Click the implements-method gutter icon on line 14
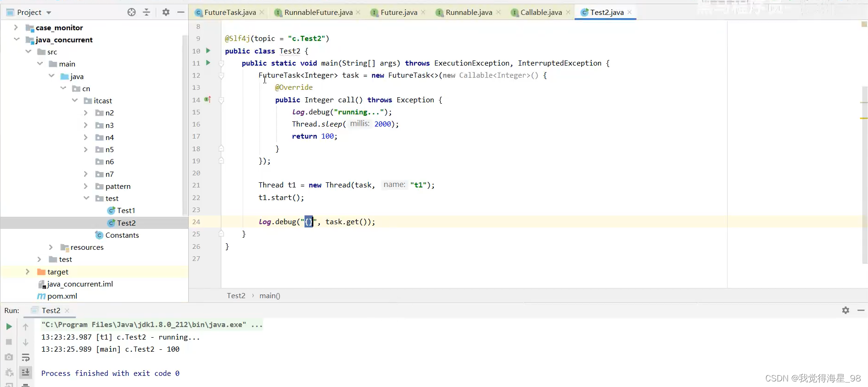This screenshot has height=387, width=868. (208, 100)
